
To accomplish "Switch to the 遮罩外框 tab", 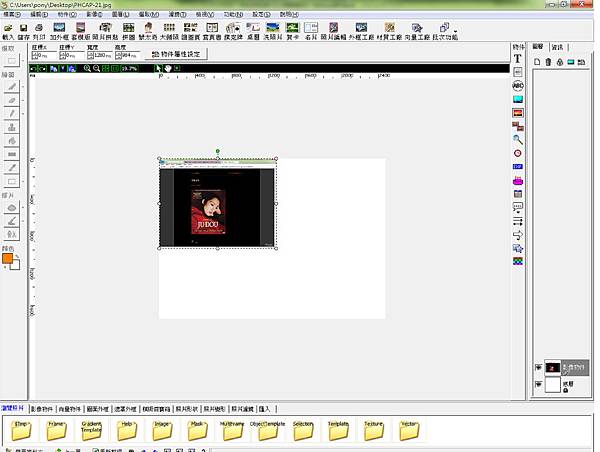I will 126,409.
